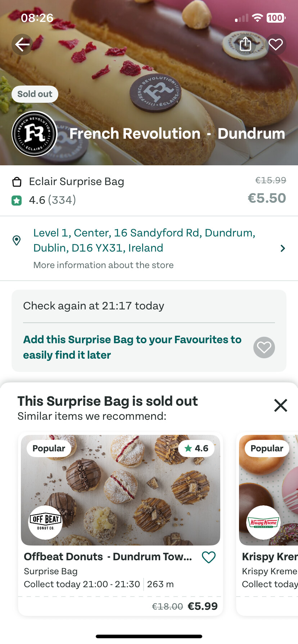Favourite French Revolution with header heart

pyautogui.click(x=276, y=44)
